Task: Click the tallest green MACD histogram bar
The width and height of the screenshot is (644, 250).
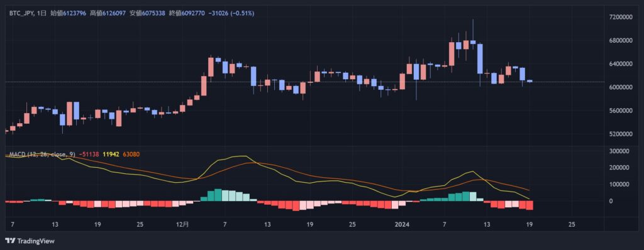Action: tap(218, 195)
